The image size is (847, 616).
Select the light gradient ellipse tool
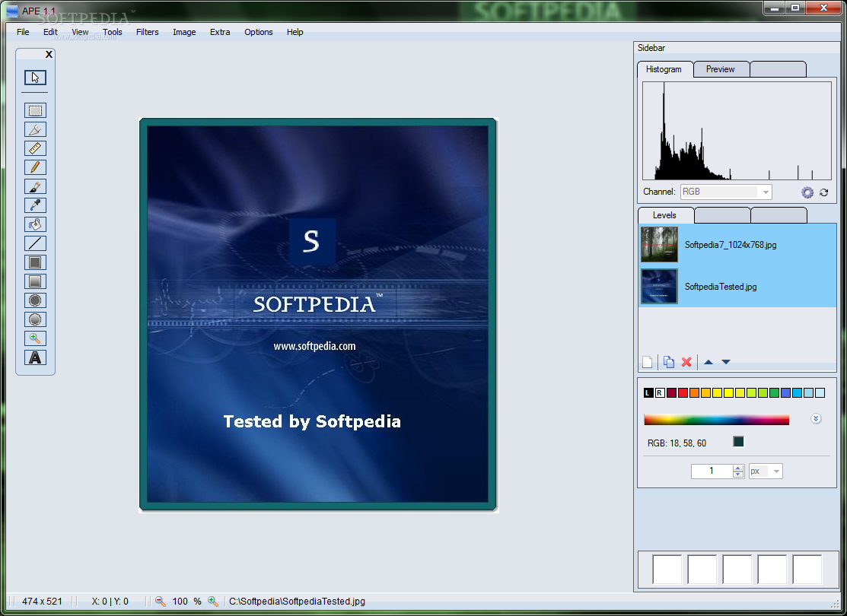(35, 319)
